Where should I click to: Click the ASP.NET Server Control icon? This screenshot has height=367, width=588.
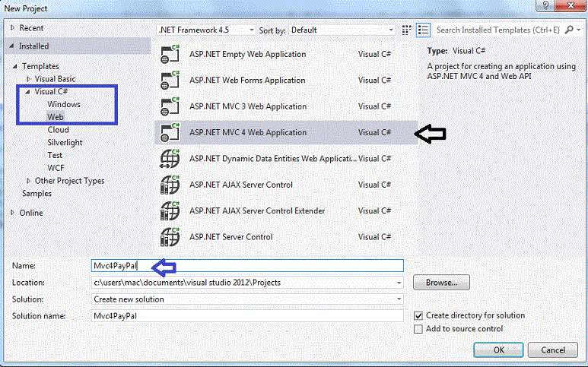[170, 237]
